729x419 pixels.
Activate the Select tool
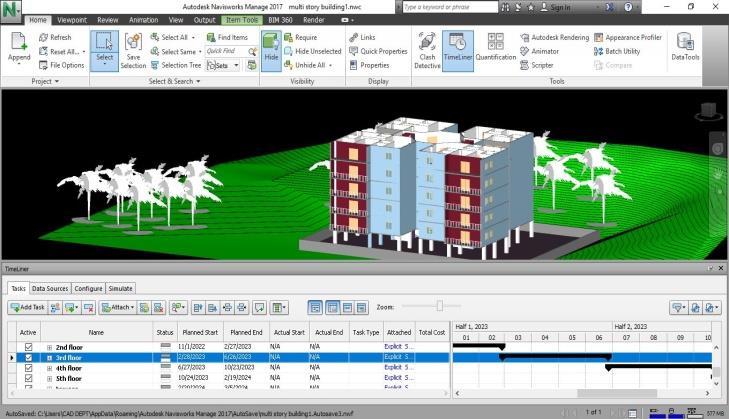104,51
